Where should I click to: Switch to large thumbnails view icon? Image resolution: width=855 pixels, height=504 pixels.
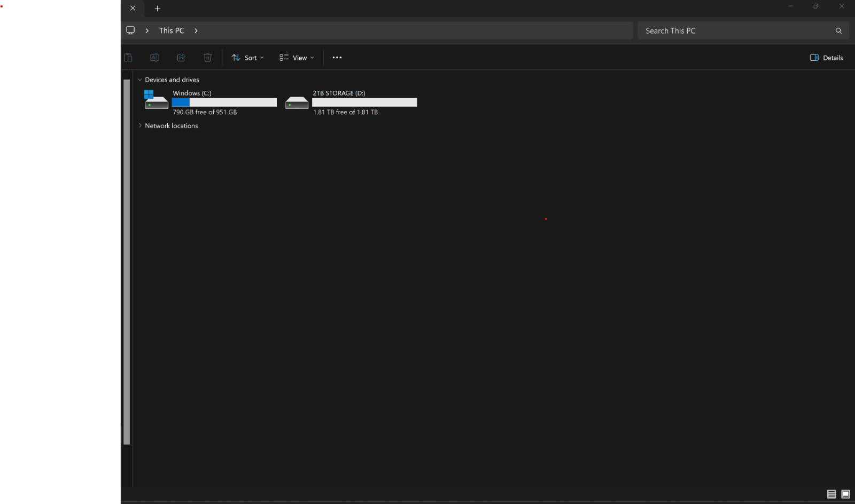pos(845,494)
